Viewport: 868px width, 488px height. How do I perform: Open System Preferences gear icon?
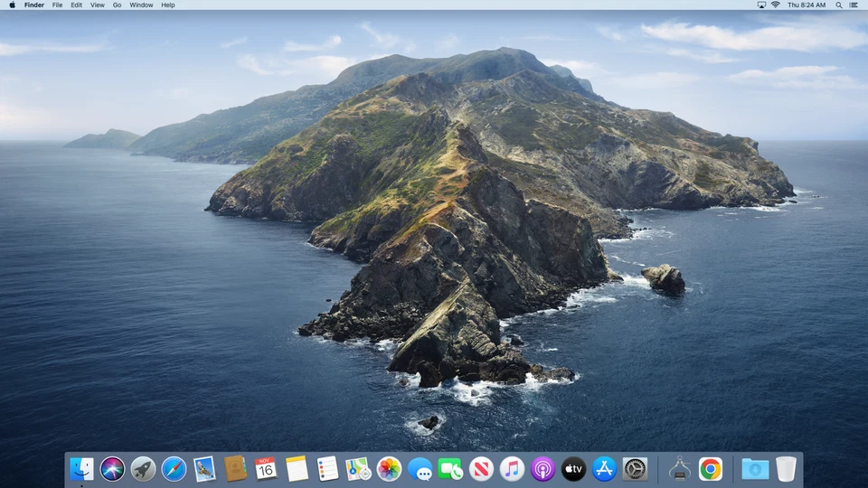(635, 468)
